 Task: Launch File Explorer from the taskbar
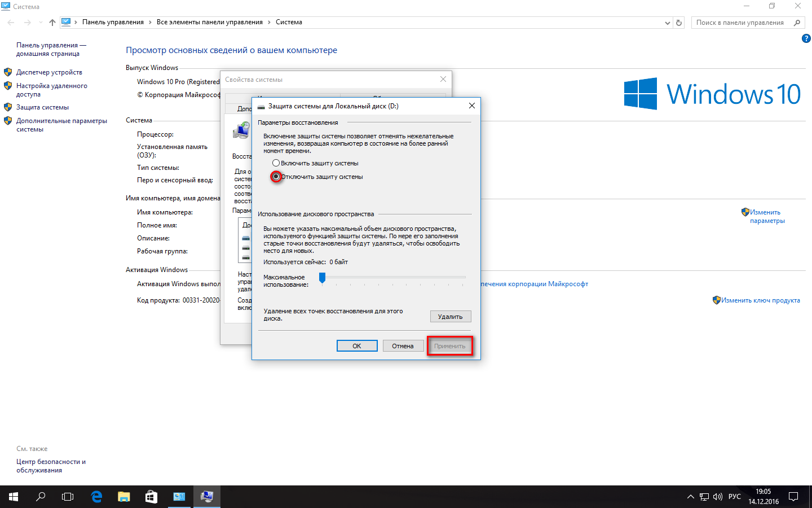pyautogui.click(x=123, y=497)
